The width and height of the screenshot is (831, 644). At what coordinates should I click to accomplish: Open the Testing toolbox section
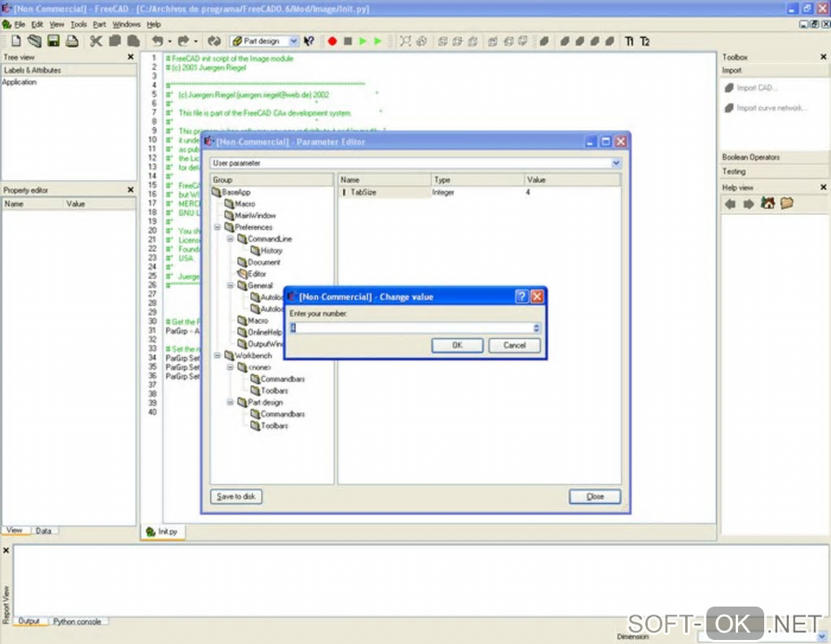click(774, 172)
